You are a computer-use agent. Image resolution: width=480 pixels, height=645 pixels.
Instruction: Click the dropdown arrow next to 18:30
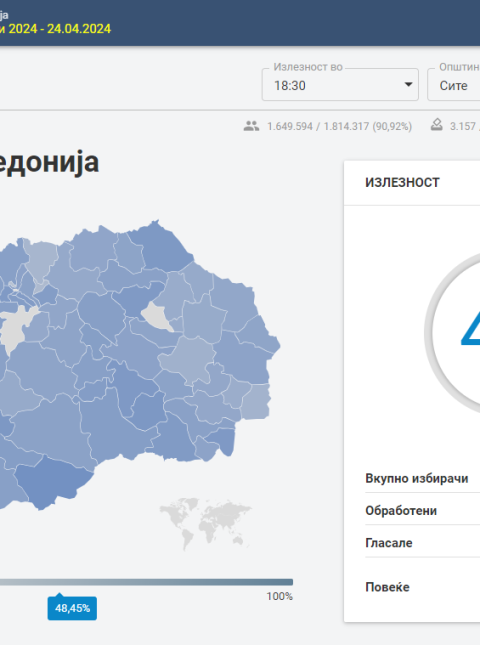[408, 85]
